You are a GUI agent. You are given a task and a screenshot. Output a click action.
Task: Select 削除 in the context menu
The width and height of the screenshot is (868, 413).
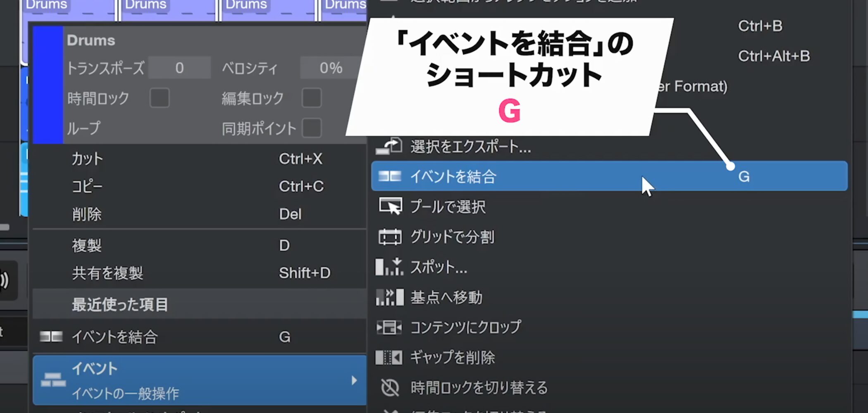(87, 214)
